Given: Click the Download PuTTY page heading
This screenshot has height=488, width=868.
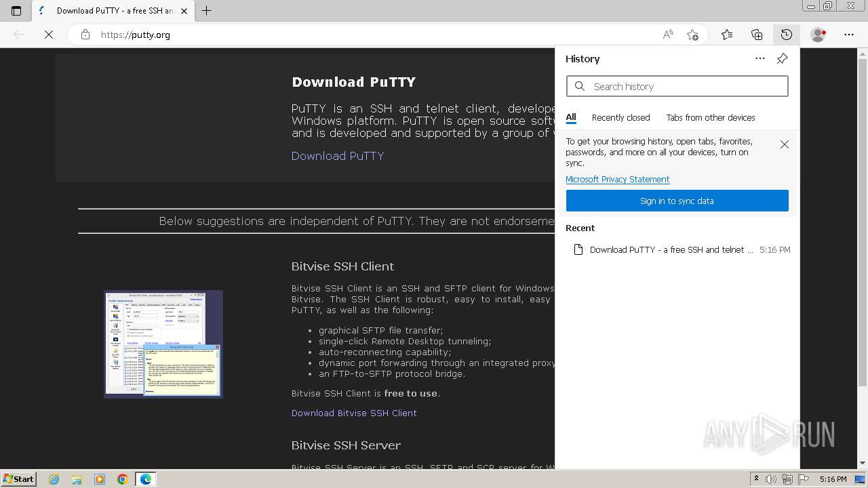Looking at the screenshot, I should 353,82.
